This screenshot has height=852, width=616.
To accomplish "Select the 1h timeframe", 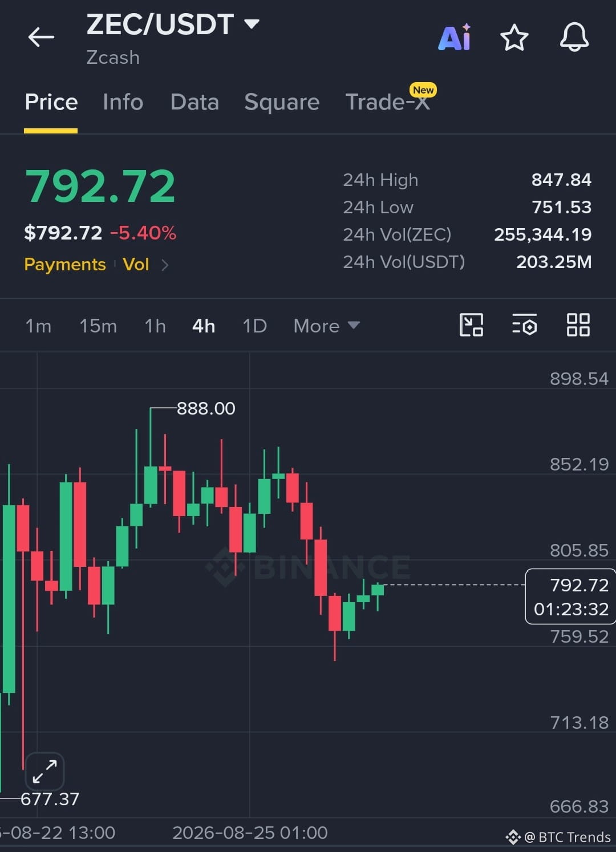I will (x=155, y=326).
